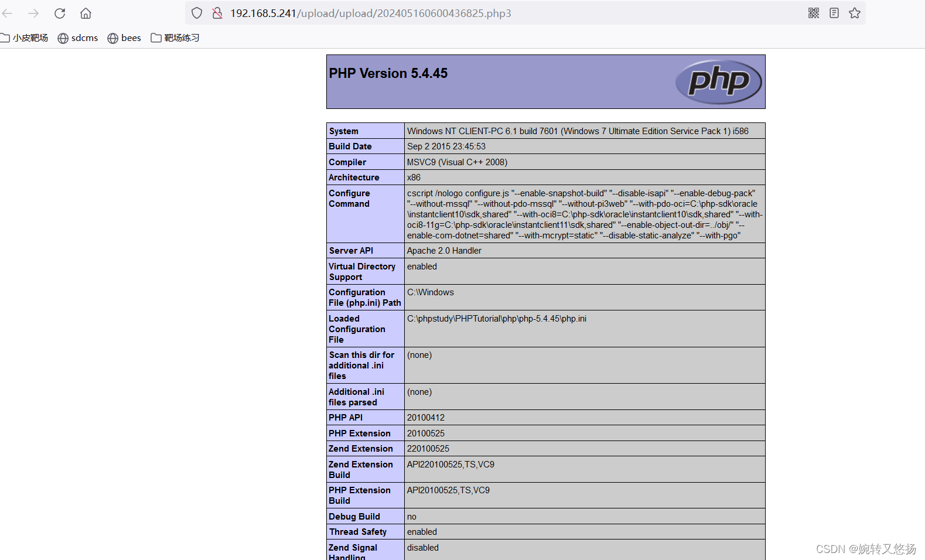This screenshot has height=560, width=925.
Task: Click the API220100525,TS,VC9 value
Action: point(450,465)
